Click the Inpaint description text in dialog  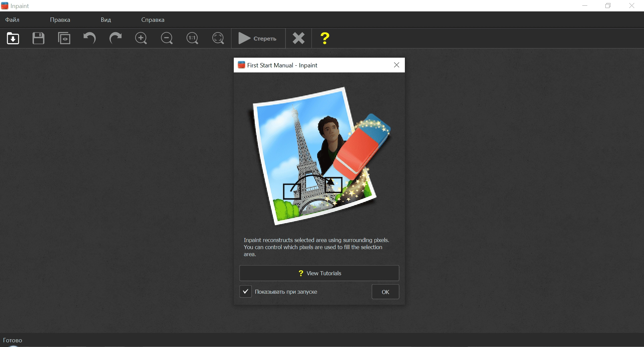[x=316, y=247]
